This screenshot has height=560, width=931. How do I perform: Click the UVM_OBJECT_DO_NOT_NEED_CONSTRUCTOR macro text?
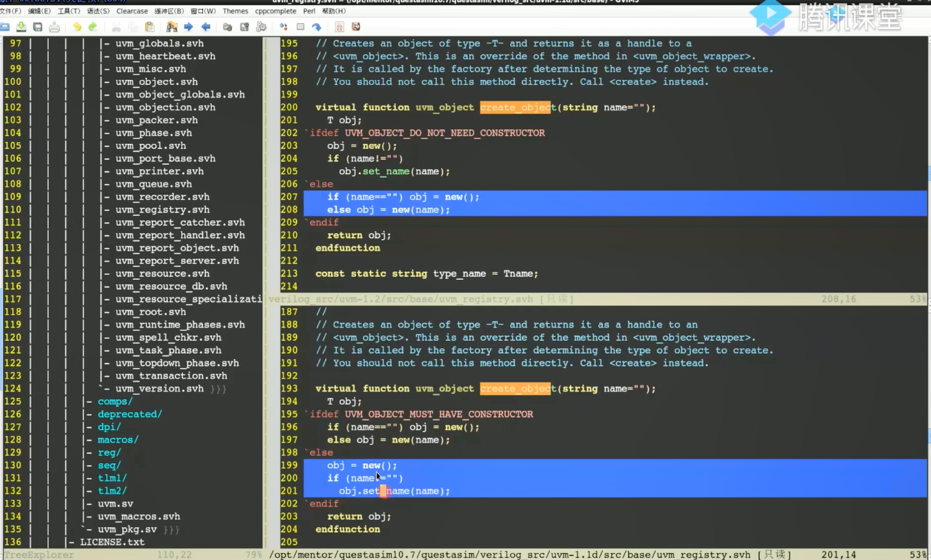445,133
